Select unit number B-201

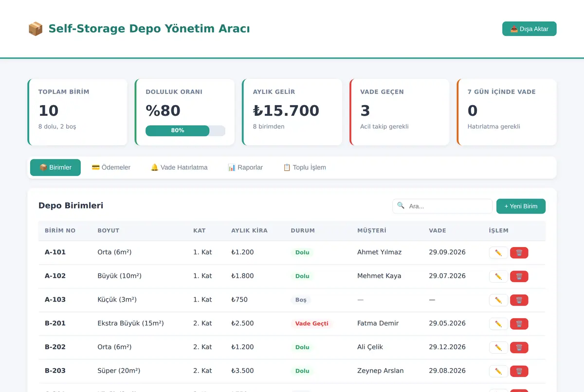click(55, 323)
